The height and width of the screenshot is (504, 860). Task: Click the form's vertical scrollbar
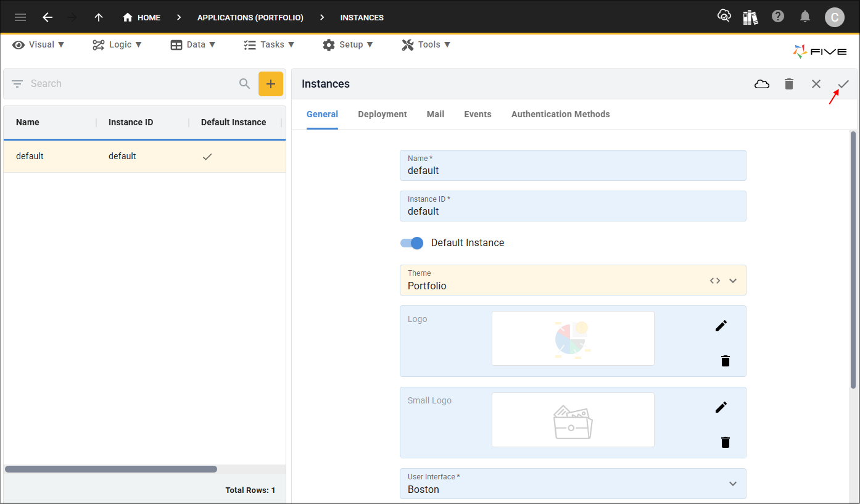(853, 260)
